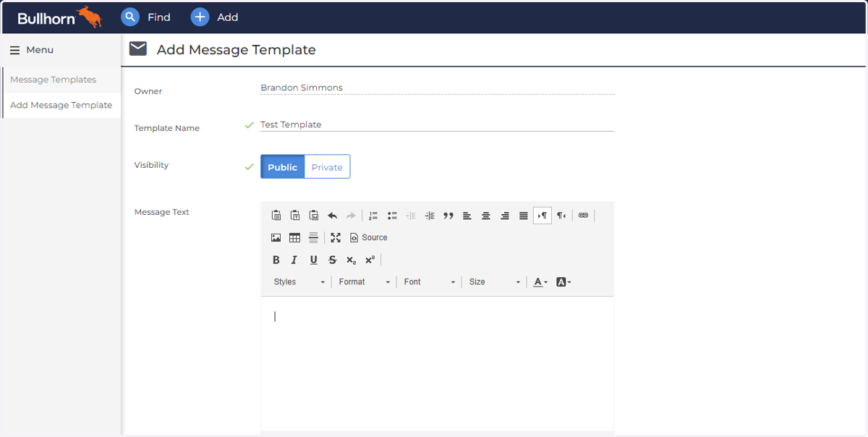Click the Decrease Indent icon
868x437 pixels.
[x=411, y=216]
